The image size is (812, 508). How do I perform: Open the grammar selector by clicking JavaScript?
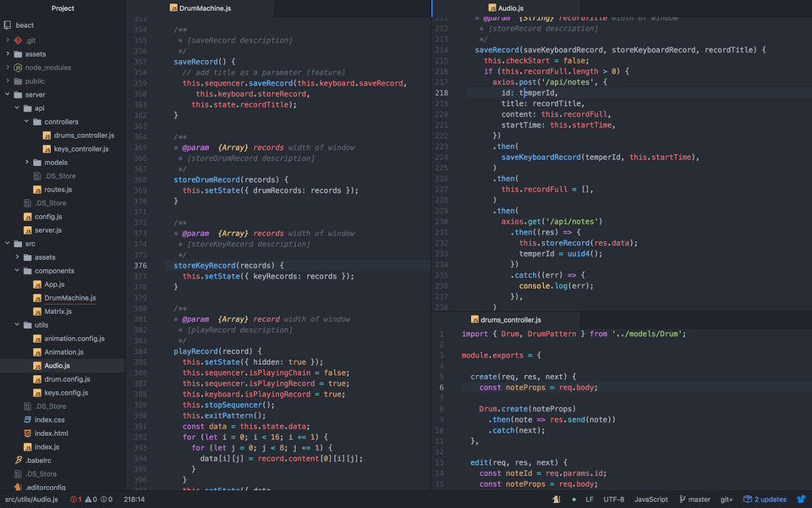(650, 500)
